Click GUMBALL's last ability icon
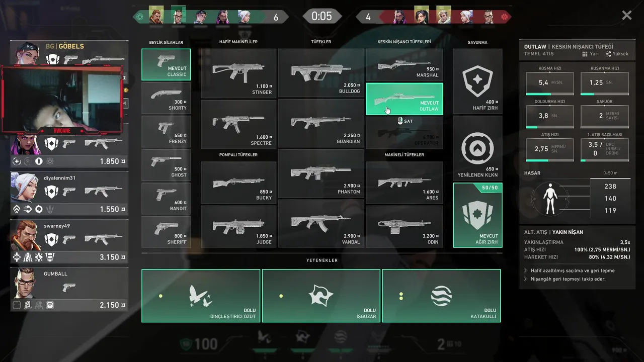Screen dimensions: 644x362 coord(50,305)
